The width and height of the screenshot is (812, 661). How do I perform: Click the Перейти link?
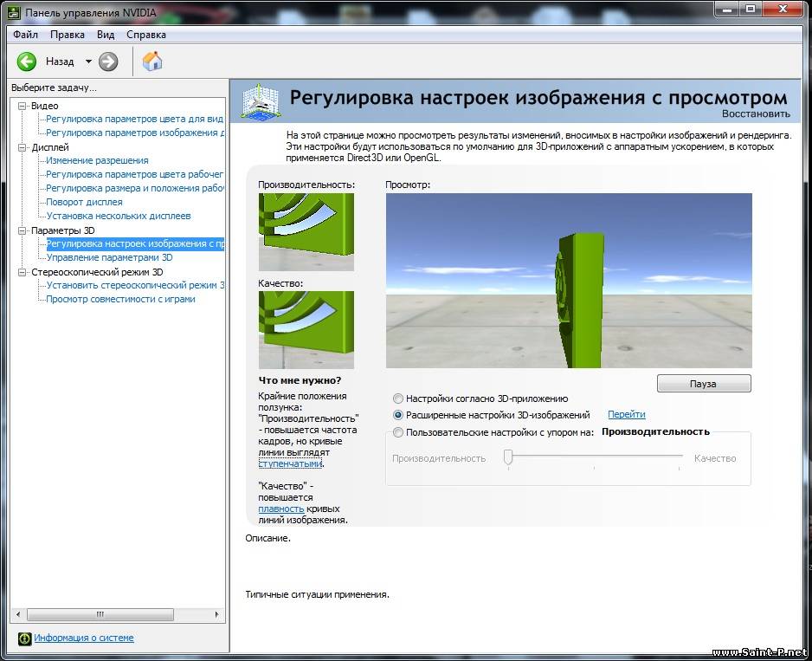(627, 414)
